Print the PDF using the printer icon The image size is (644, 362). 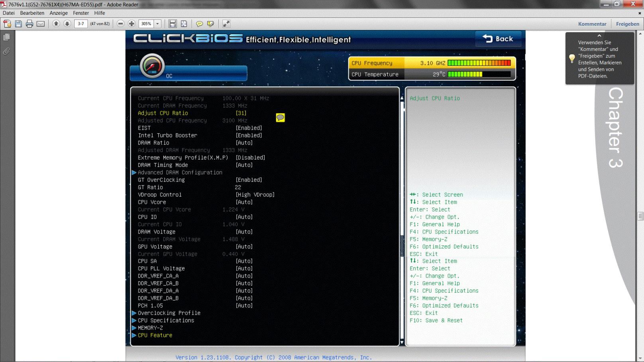pos(29,24)
